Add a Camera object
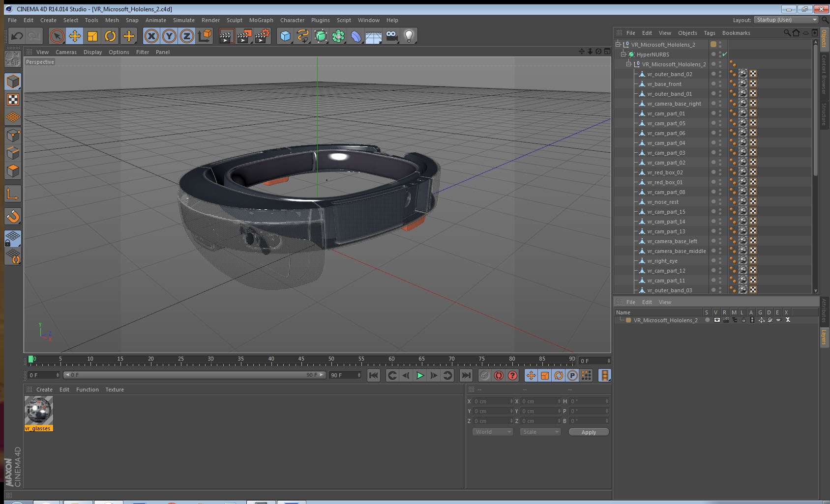The height and width of the screenshot is (504, 830). [391, 36]
